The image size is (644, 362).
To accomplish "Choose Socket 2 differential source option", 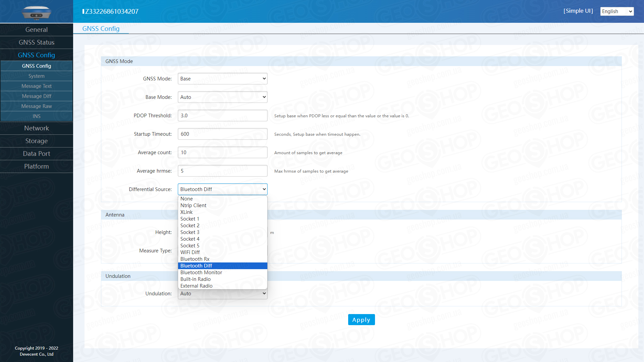I will tap(222, 226).
